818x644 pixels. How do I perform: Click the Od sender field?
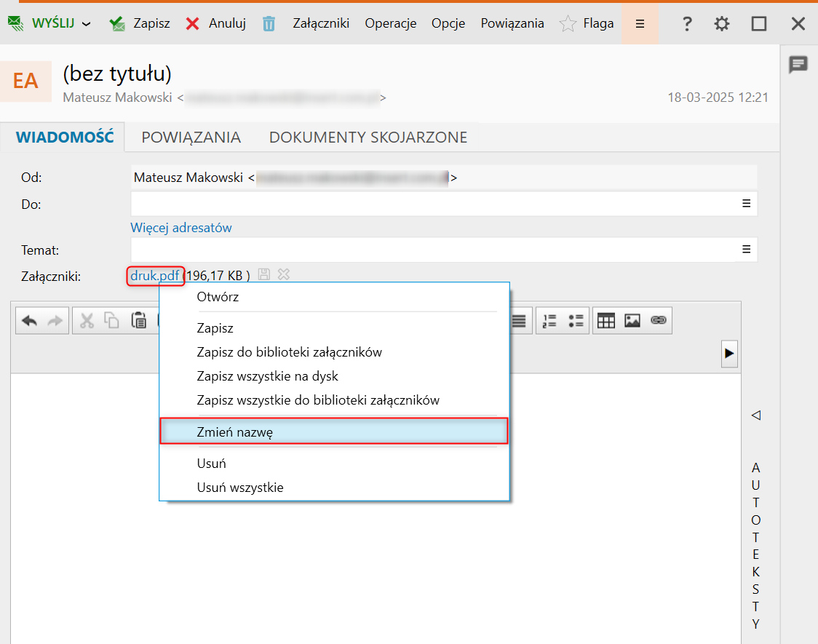[x=444, y=178]
